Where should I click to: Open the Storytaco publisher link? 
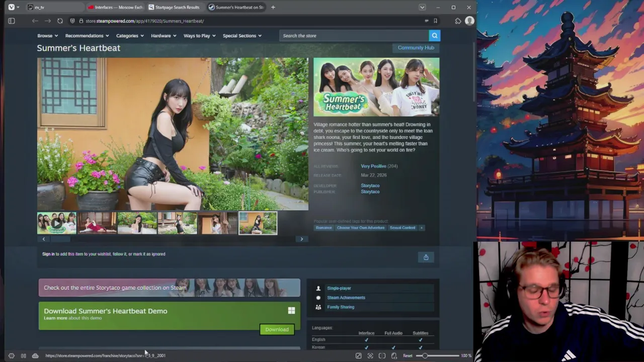pos(370,192)
